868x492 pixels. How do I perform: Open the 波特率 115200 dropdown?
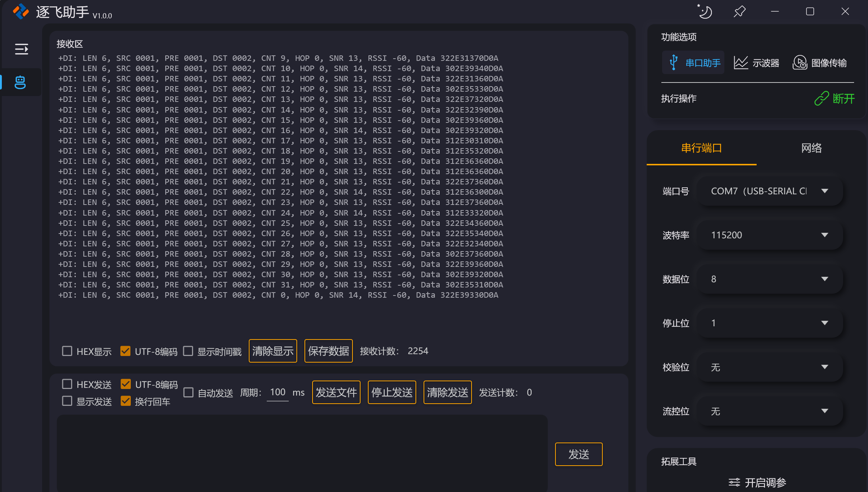click(769, 235)
